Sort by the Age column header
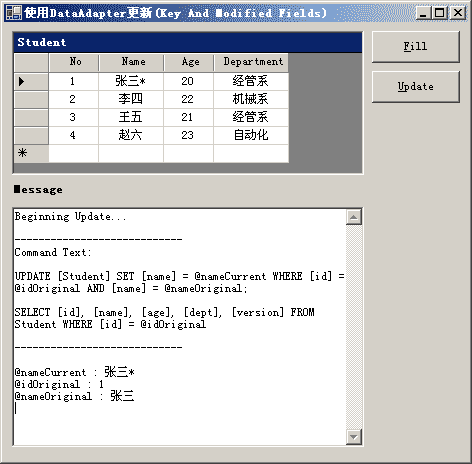This screenshot has height=464, width=472. (x=189, y=62)
